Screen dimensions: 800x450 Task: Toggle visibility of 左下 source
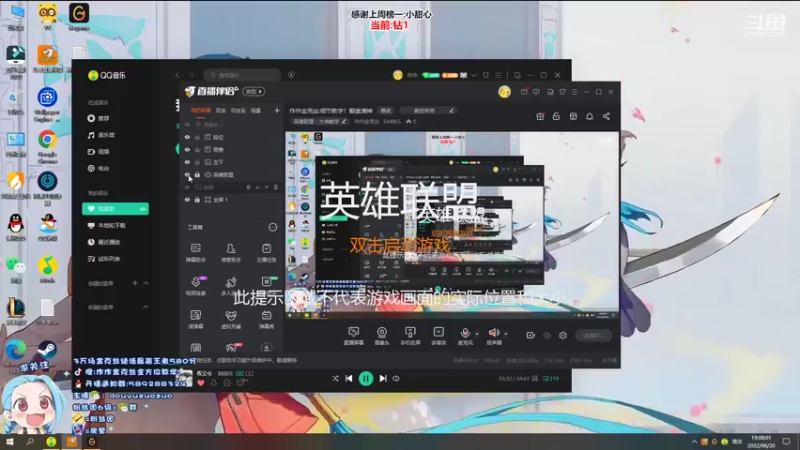187,162
